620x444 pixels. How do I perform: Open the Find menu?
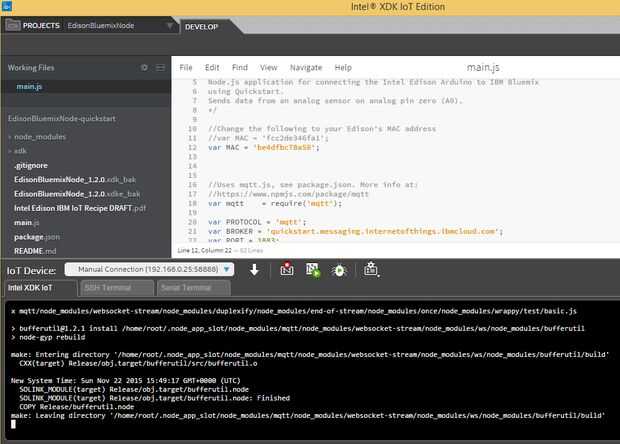coord(240,68)
